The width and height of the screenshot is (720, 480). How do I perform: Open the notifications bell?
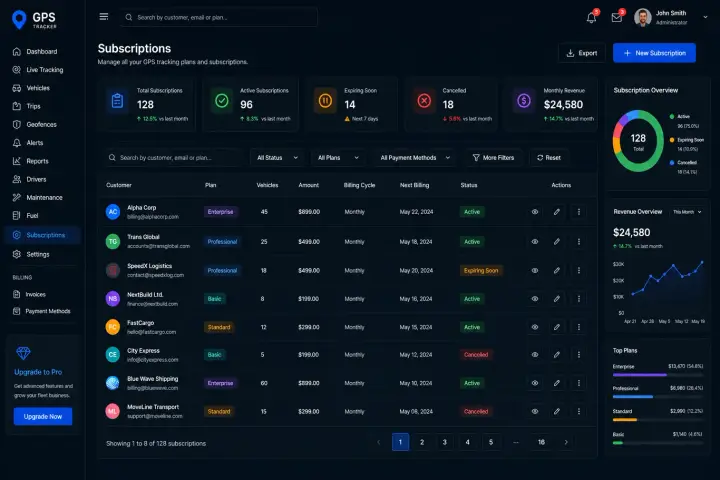pyautogui.click(x=591, y=17)
